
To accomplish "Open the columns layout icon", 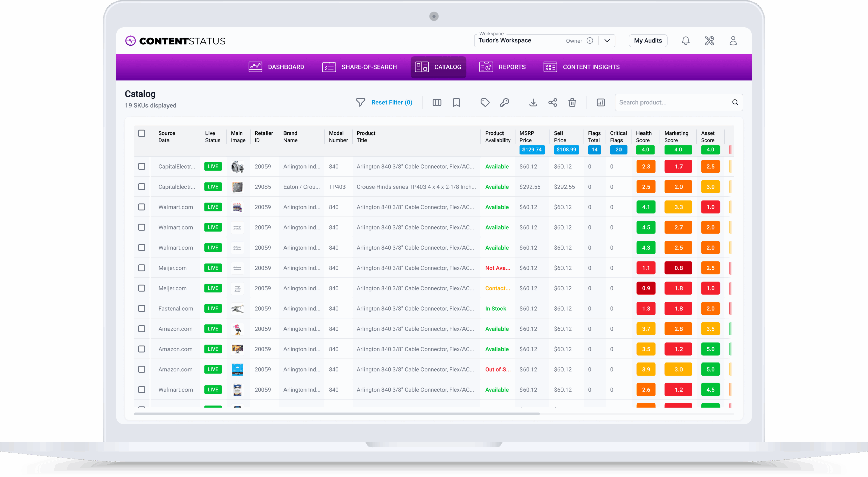I will 437,102.
